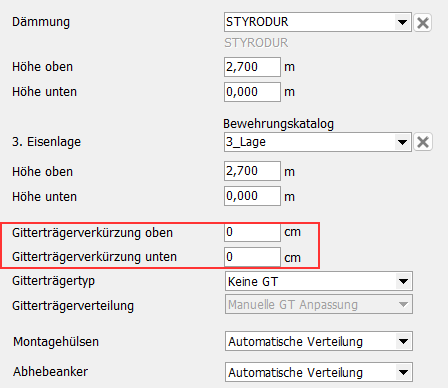Select the Eisenlage Höhe unten input
Viewport: 448px width, 388px height.
point(252,196)
